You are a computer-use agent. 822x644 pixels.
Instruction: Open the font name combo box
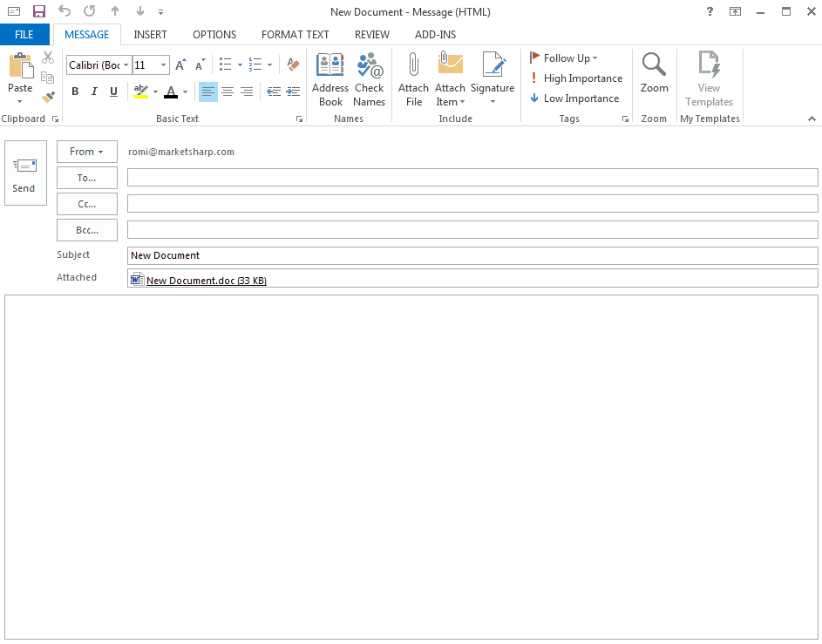tap(99, 65)
